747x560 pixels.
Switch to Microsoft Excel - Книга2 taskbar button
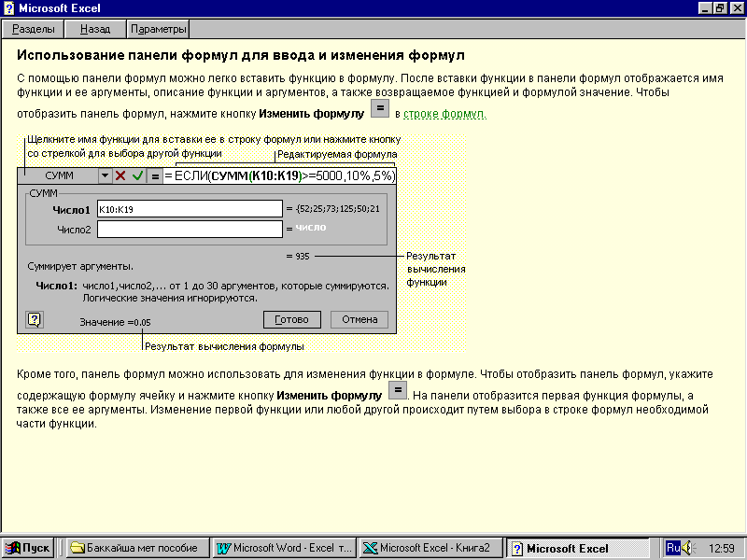pos(430,548)
